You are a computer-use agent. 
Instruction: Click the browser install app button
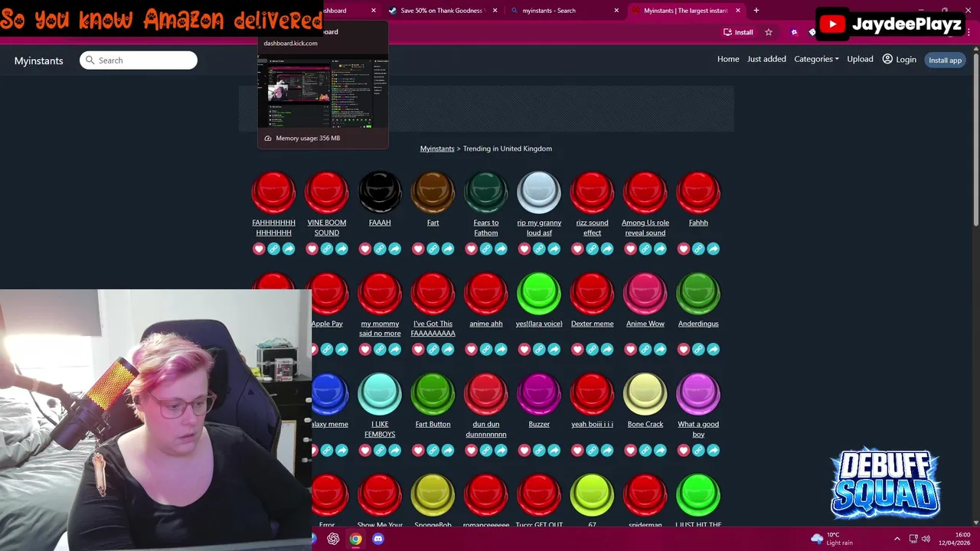(x=738, y=32)
